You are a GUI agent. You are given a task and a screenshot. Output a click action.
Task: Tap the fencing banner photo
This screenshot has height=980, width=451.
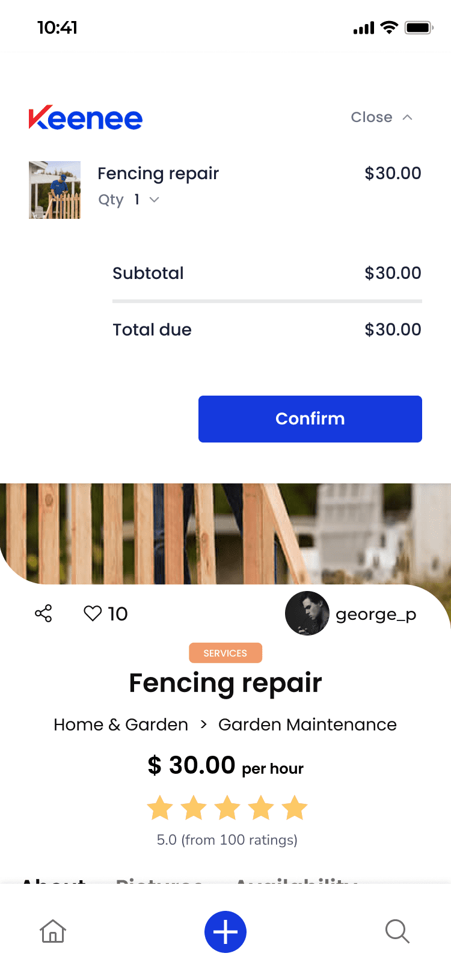click(226, 533)
